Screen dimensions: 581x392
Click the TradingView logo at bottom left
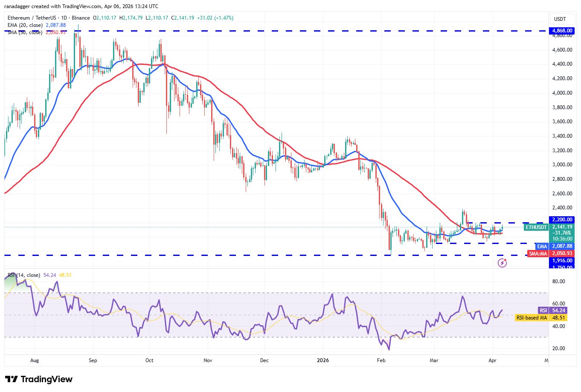[39, 379]
